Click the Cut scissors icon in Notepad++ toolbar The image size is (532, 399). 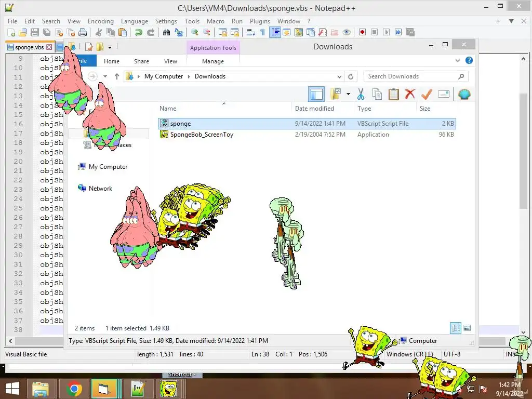(98, 32)
